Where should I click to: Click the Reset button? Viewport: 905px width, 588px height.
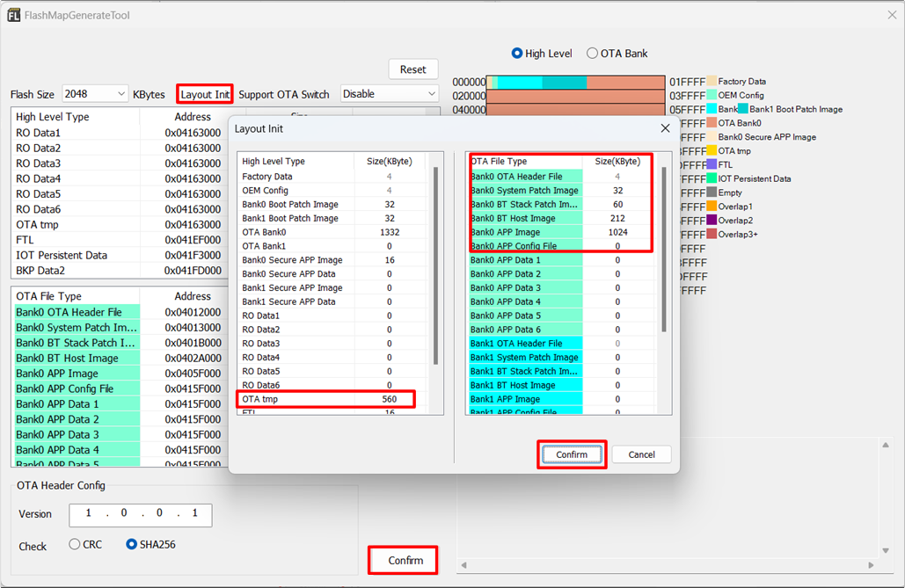(x=413, y=69)
